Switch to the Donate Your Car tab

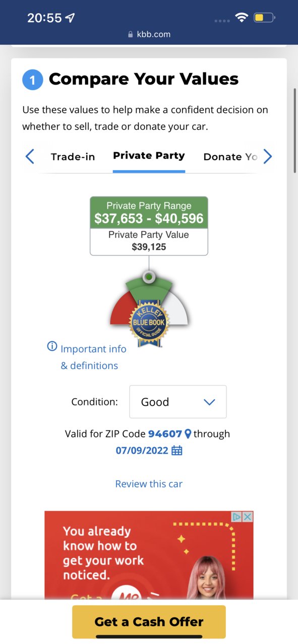(230, 157)
